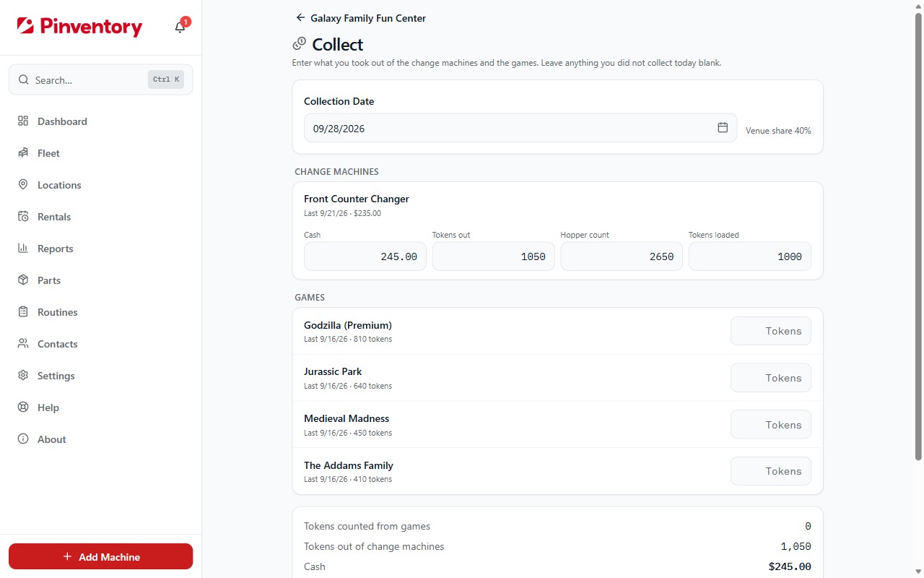Open Routines from navigation
Viewport: 924px width, 578px height.
coord(100,312)
